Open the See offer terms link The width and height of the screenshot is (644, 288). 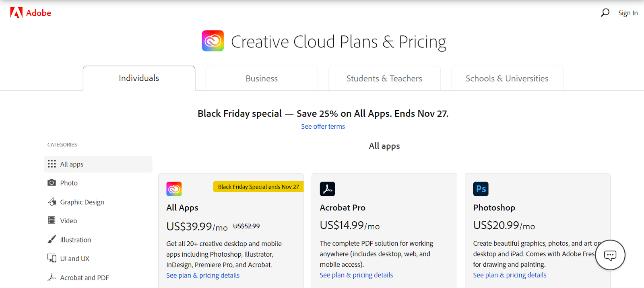323,126
